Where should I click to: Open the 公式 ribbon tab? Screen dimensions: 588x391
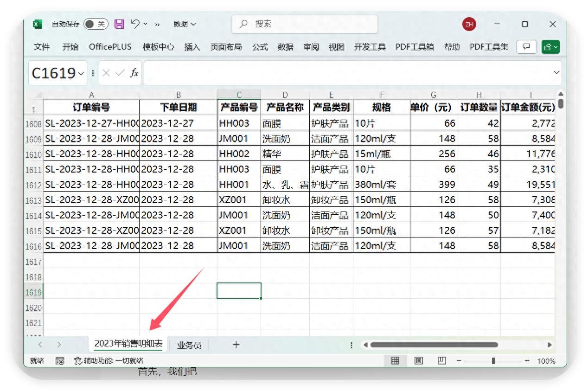pyautogui.click(x=260, y=47)
